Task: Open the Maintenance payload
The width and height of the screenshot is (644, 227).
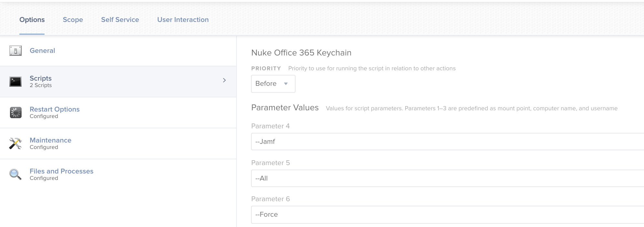Action: point(50,140)
